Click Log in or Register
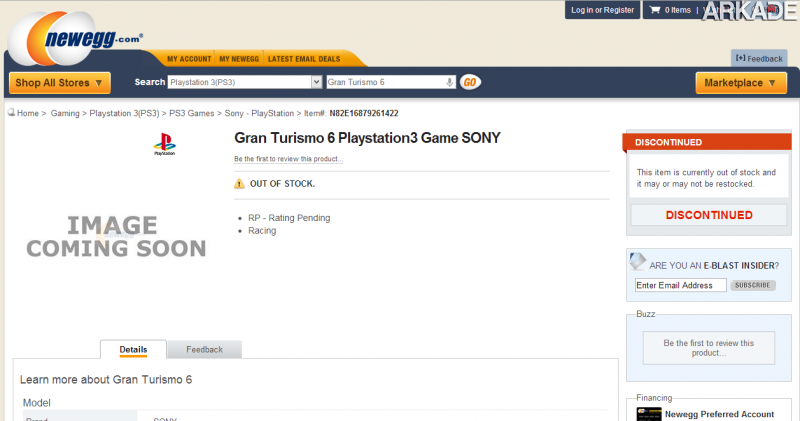The height and width of the screenshot is (421, 800). pyautogui.click(x=603, y=10)
